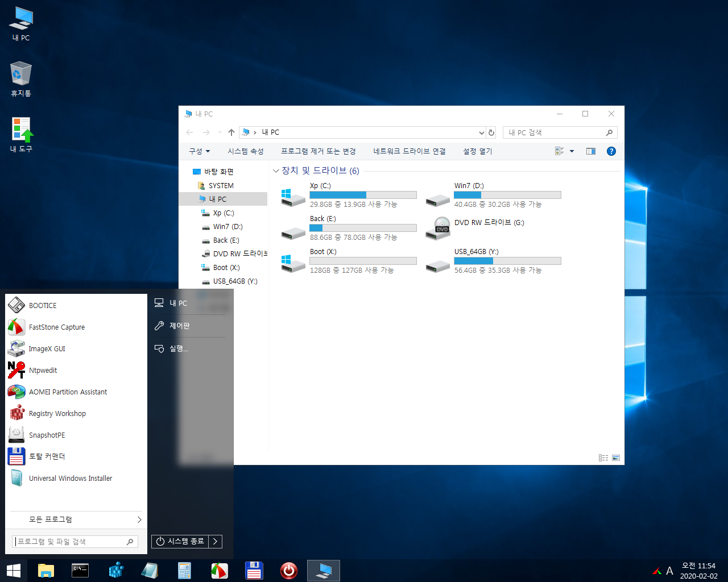
Task: Open 내 PC from start menu right pane
Action: click(x=189, y=303)
